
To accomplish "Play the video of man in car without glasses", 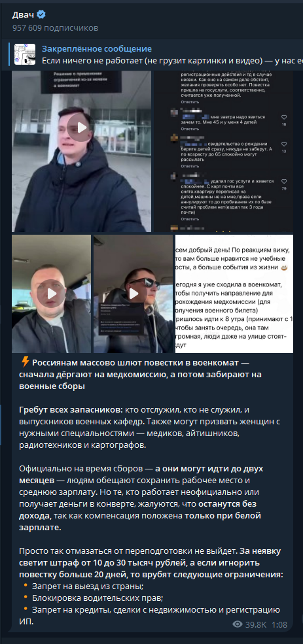I will pos(52,294).
